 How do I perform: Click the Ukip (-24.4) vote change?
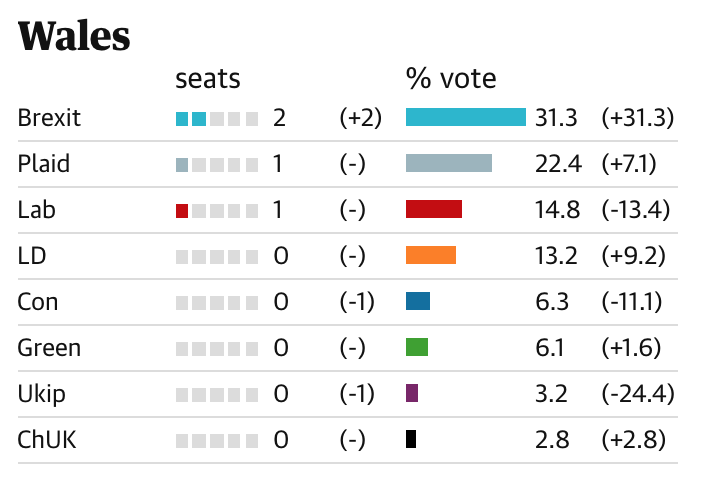pos(637,394)
